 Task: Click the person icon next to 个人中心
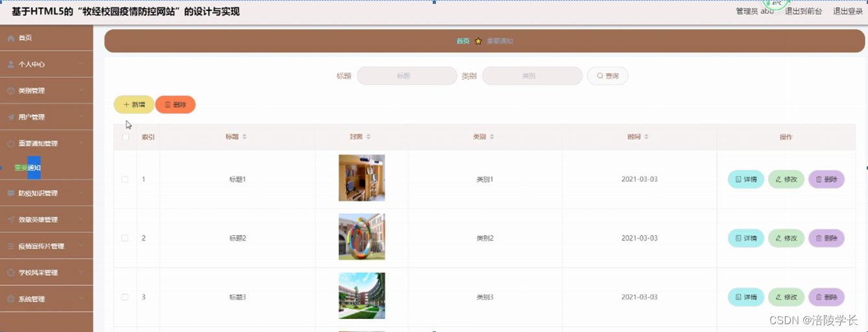coord(10,64)
